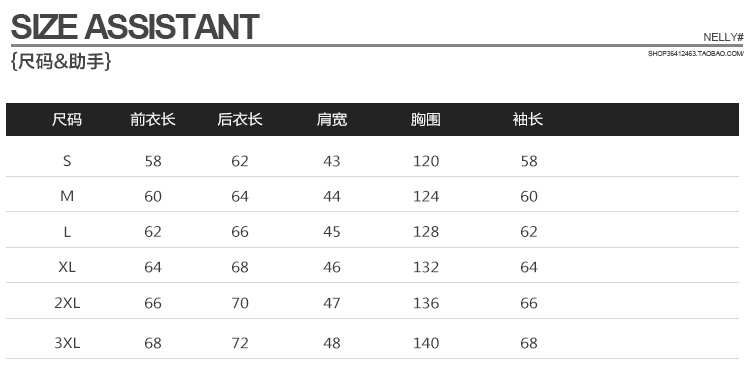Click the 3XL size row label
Screen dimensions: 750x376
[67, 343]
